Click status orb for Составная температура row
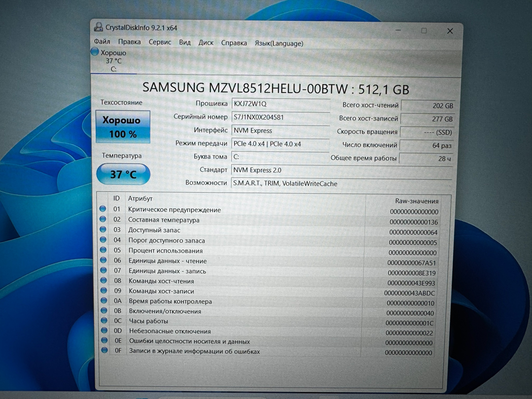532x399 pixels. (103, 219)
